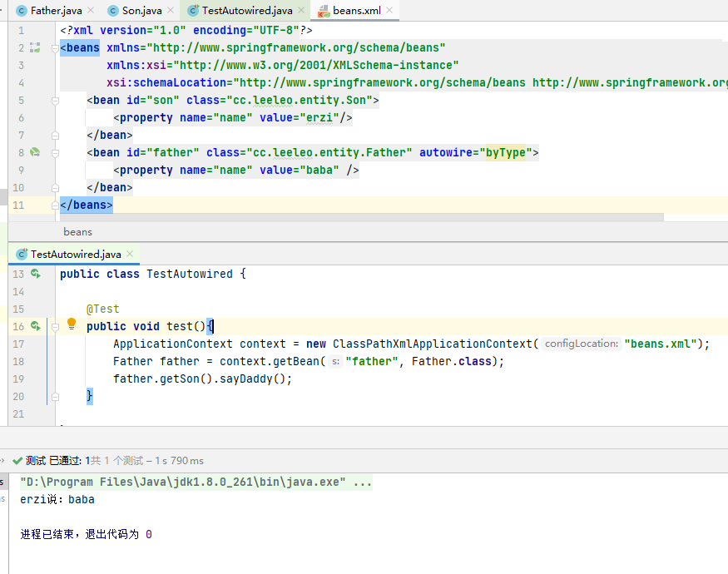The width and height of the screenshot is (728, 574).
Task: Collapse the son bean element fold marker
Action: pyautogui.click(x=55, y=100)
